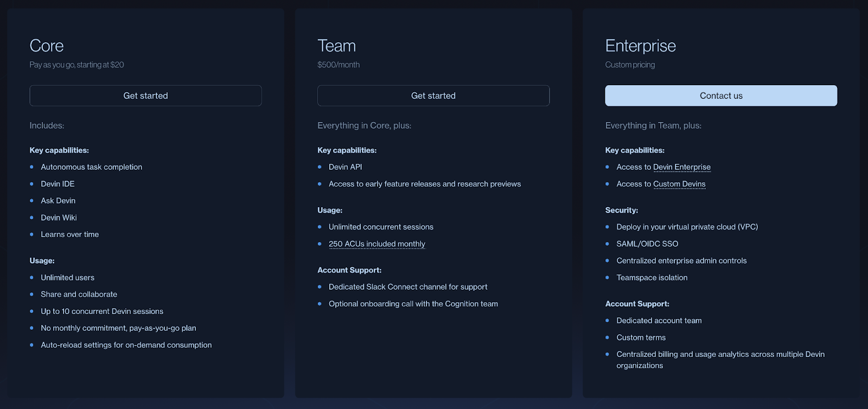Select the Team plan title
This screenshot has height=409, width=868.
[x=337, y=46]
